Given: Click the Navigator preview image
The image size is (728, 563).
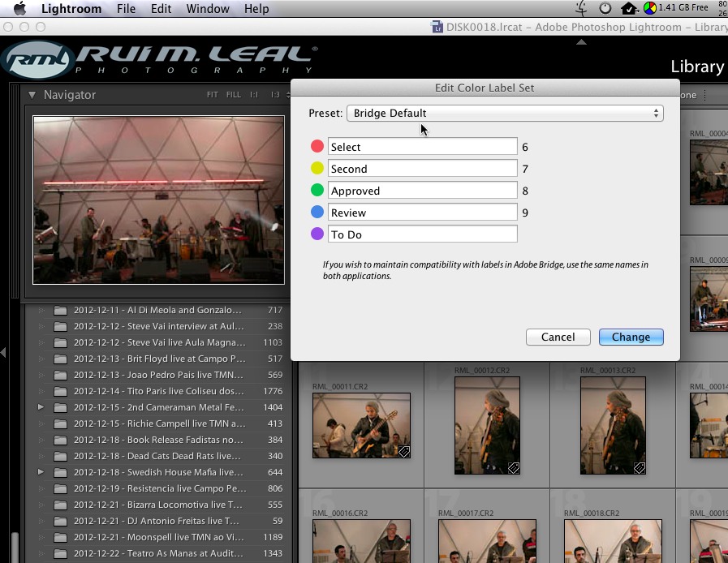Looking at the screenshot, I should (x=159, y=200).
